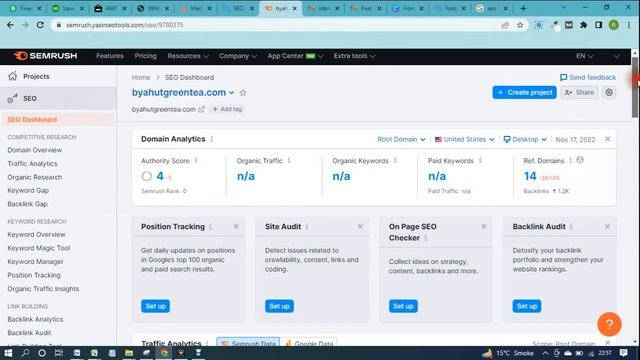640x360 pixels.
Task: Open Organic Traffic Insights in sidebar
Action: coord(43,289)
